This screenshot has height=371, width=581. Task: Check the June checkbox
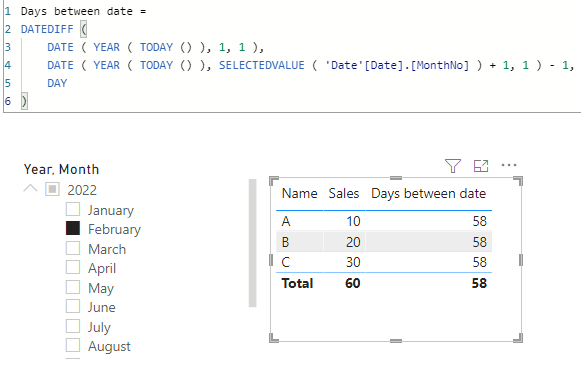coord(73,306)
